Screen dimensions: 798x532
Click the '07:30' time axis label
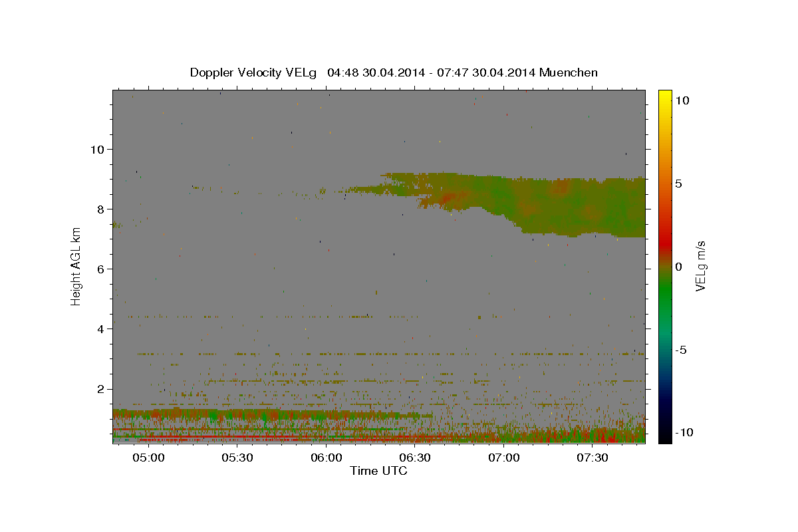pos(593,458)
